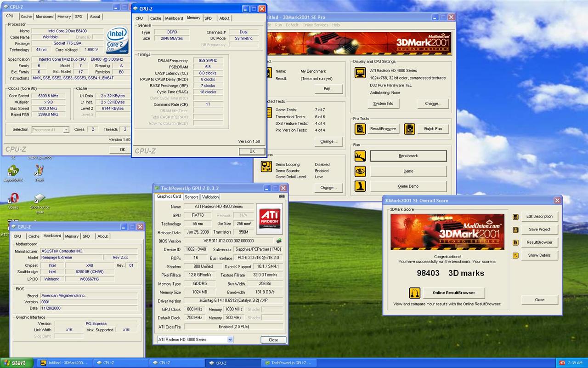Click the Demo button in the Run section
This screenshot has height=368, width=588.
tap(408, 171)
